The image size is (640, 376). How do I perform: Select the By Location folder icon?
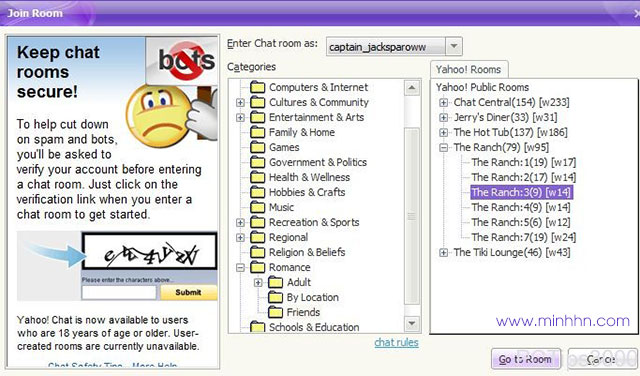tap(276, 297)
